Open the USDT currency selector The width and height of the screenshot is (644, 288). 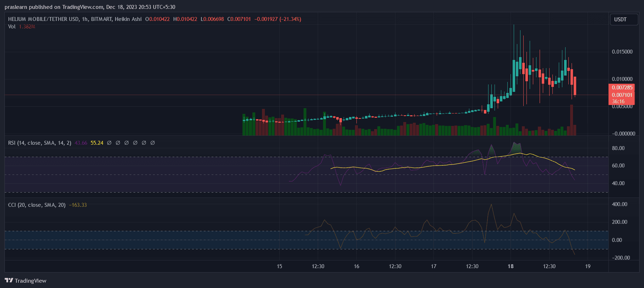620,20
